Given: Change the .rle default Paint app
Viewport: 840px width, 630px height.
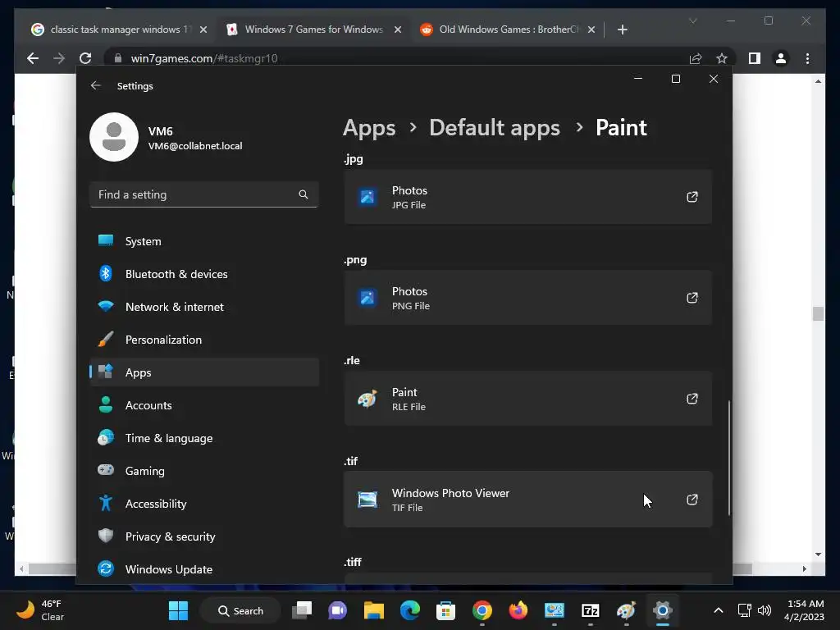Looking at the screenshot, I should 528,399.
